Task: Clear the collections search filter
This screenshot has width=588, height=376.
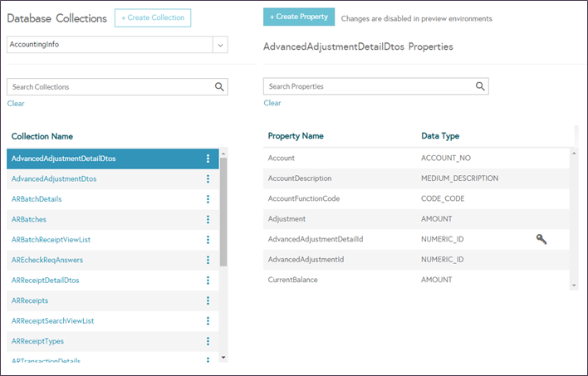Action: coord(16,104)
